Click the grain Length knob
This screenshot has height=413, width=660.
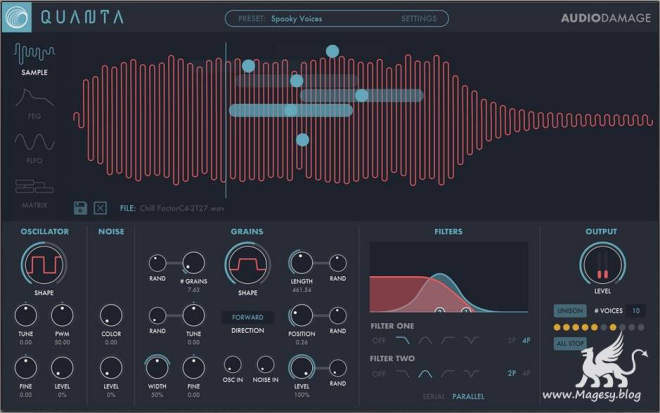(301, 263)
